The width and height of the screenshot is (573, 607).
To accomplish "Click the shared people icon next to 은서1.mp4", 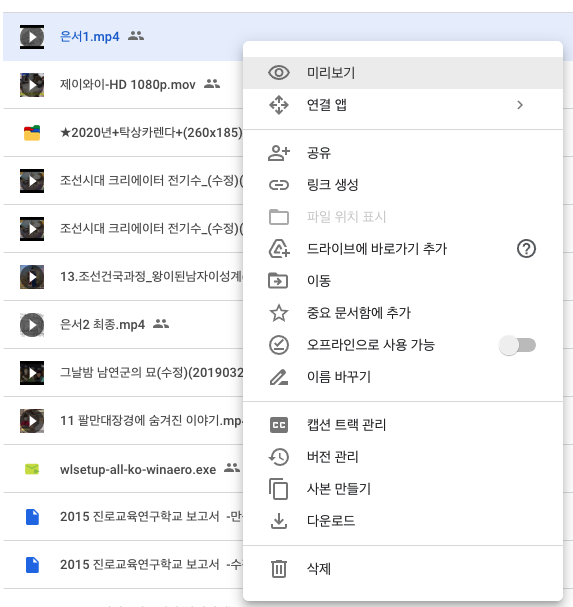I will click(x=136, y=36).
